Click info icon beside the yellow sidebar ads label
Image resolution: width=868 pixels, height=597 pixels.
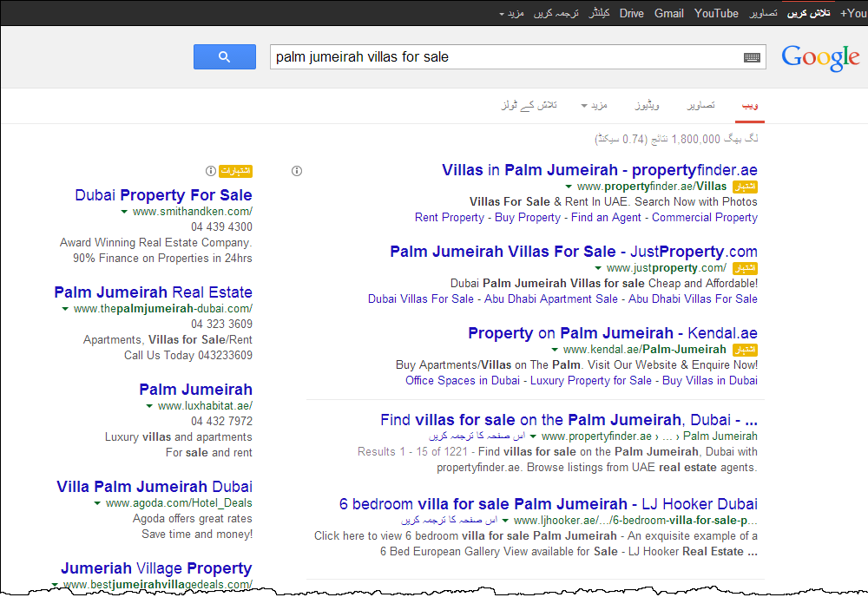click(x=210, y=171)
